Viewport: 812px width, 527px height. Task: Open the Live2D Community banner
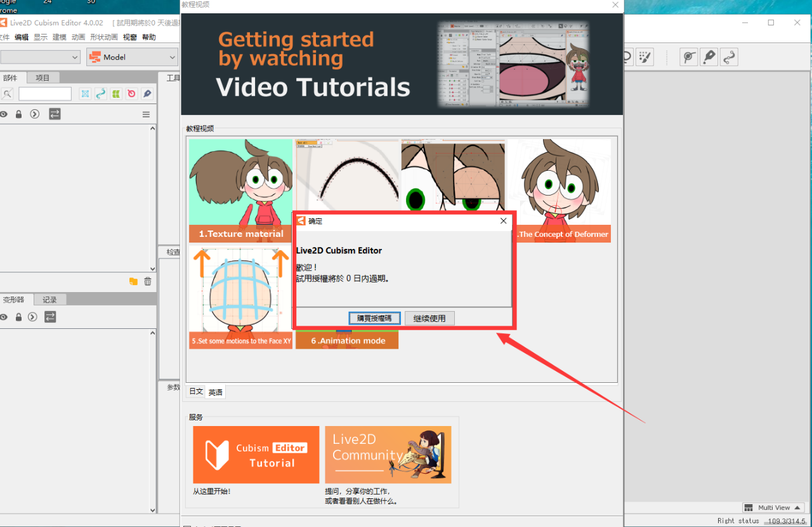point(388,455)
